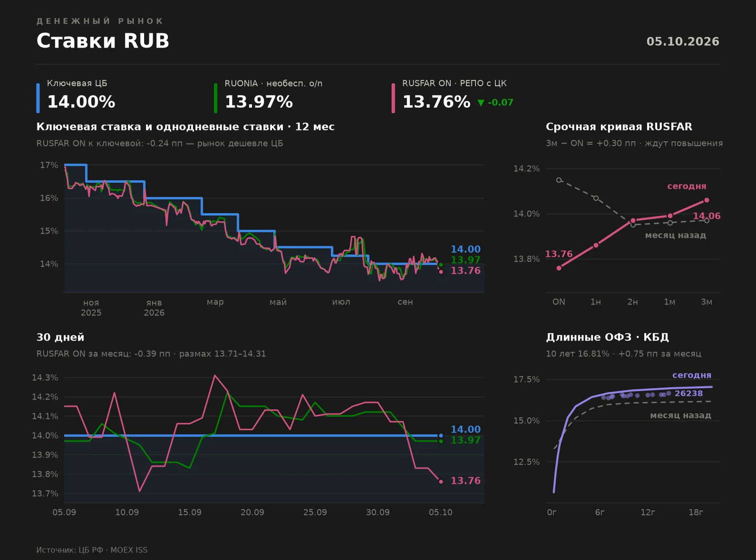Viewport: 756px width, 560px height.
Task: Click the subtitle '3м − ON = +0.30 пп · ждут повышения'
Action: 634,143
